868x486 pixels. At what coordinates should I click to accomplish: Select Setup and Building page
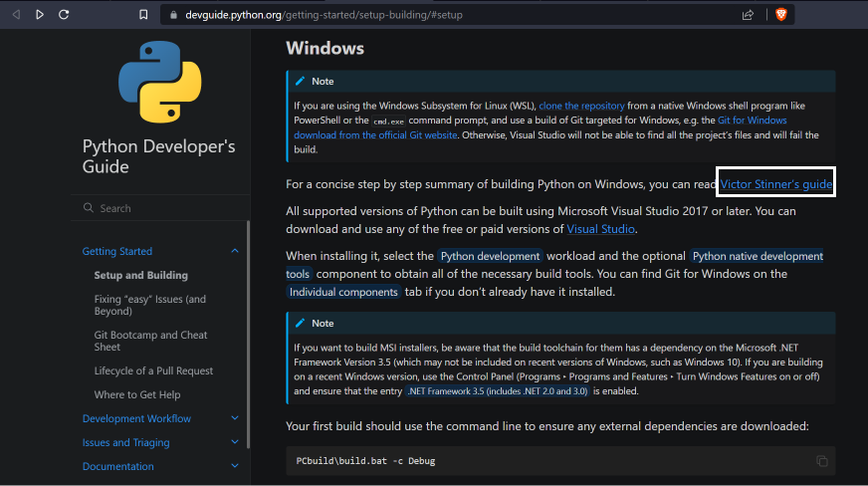140,275
